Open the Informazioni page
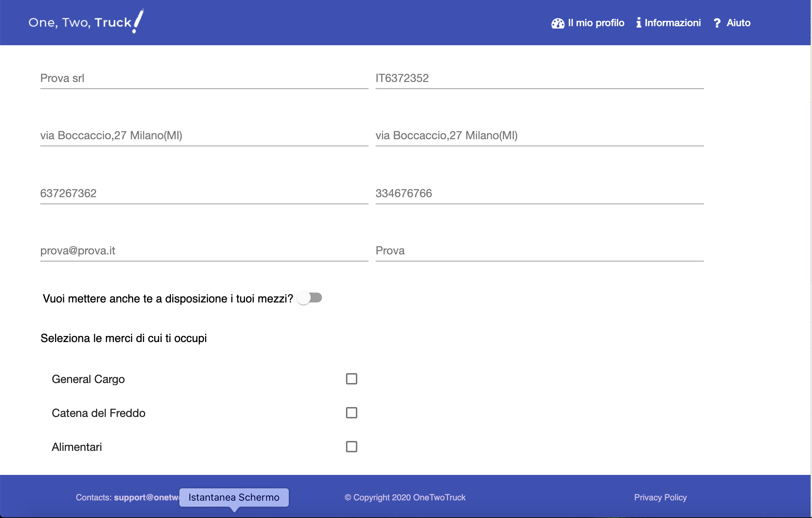Image resolution: width=812 pixels, height=518 pixels. point(672,23)
